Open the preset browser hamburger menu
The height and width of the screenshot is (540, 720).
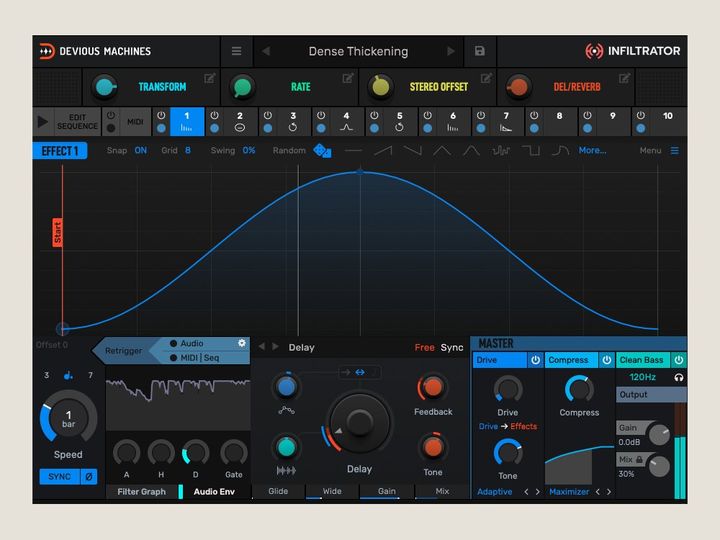[x=236, y=51]
